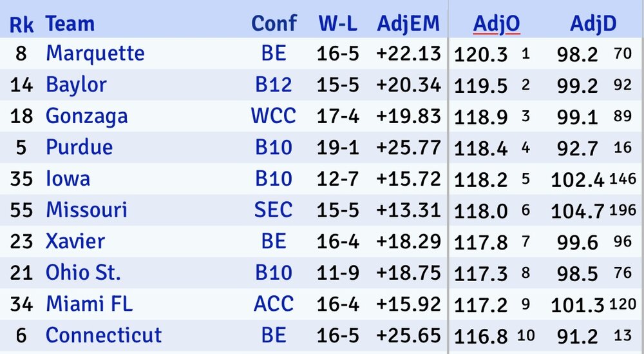Click the WCC conference link
Viewport: 644px width, 354px height.
(273, 116)
